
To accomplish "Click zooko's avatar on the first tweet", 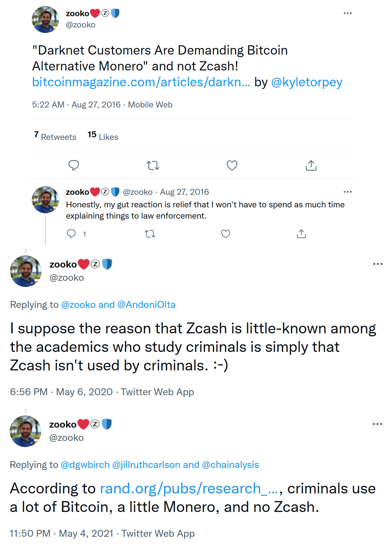I will coord(45,20).
